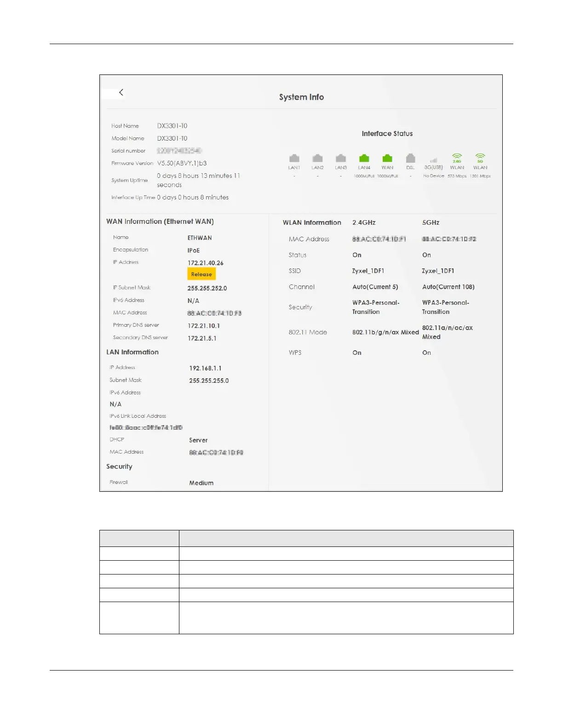Select the green WAN port icon
Image resolution: width=563 pixels, height=728 pixels.
tap(387, 159)
